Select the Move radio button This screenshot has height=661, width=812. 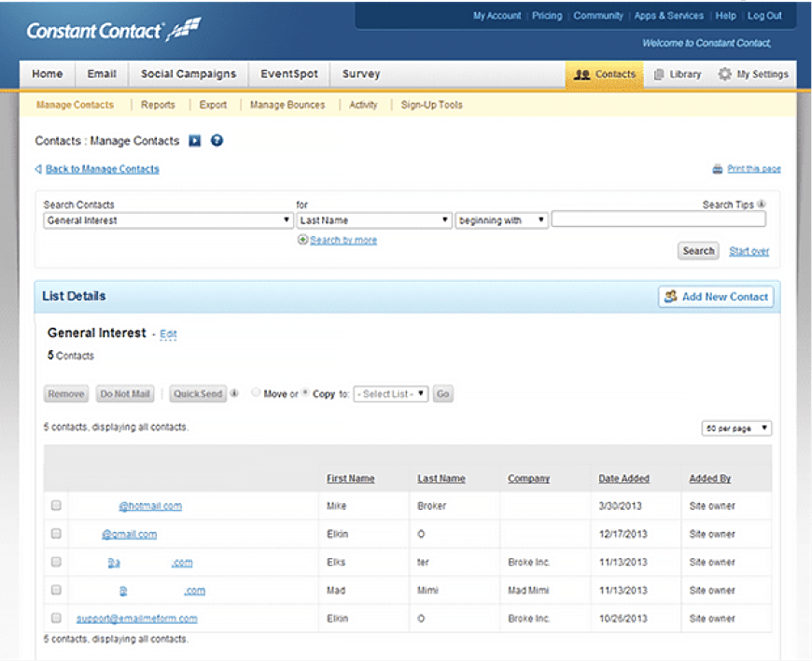point(256,393)
